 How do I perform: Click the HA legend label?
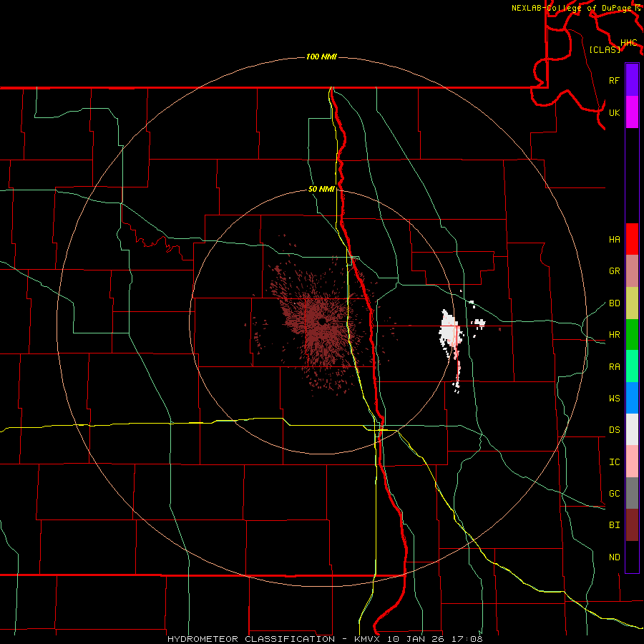coord(614,239)
